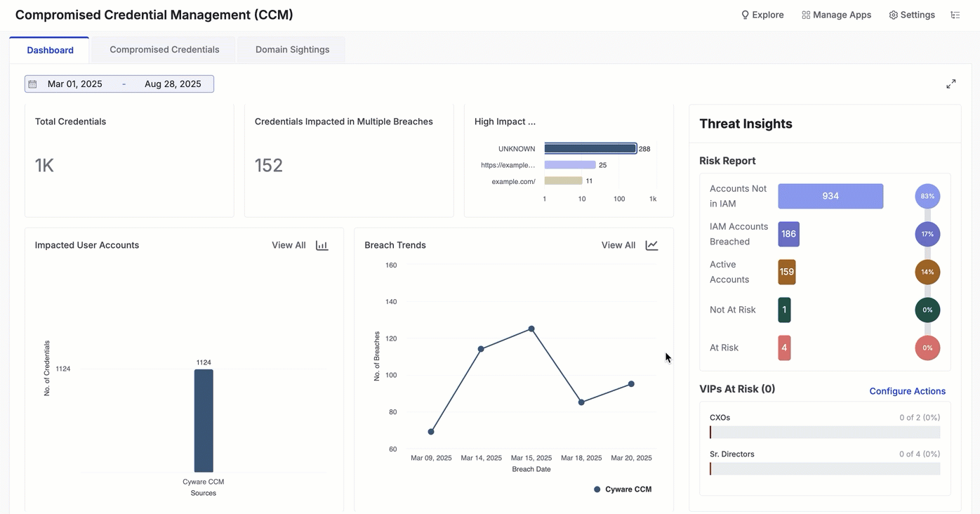Click the Accounts Not in IAM 934 bar
The image size is (980, 514).
pos(830,197)
